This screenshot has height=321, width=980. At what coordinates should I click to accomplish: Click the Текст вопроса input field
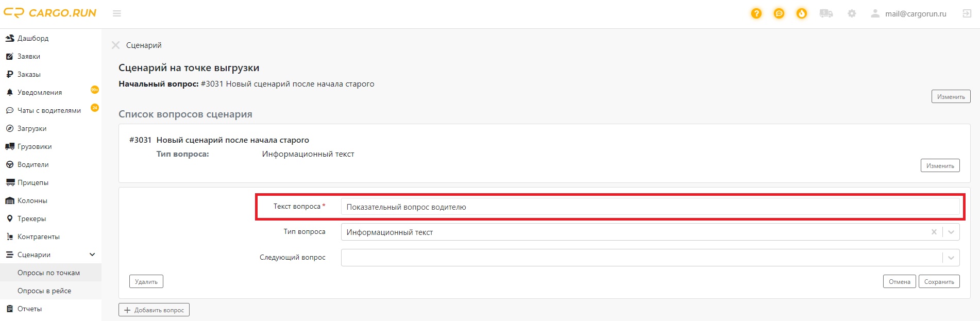point(567,207)
